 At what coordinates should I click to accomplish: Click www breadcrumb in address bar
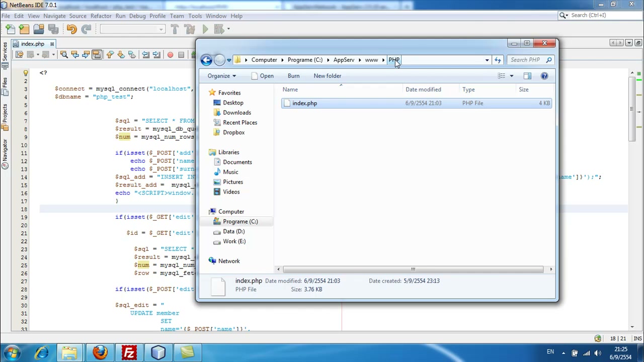point(371,60)
